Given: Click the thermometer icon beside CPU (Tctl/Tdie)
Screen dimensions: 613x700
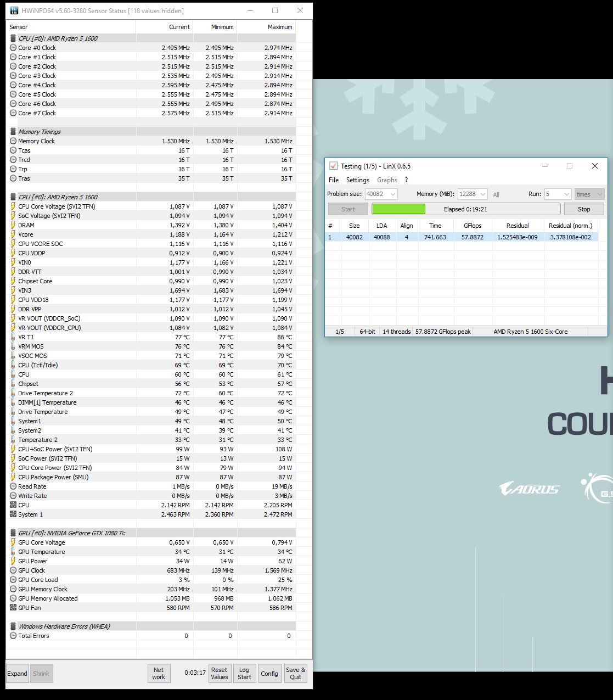Looking at the screenshot, I should (x=13, y=365).
